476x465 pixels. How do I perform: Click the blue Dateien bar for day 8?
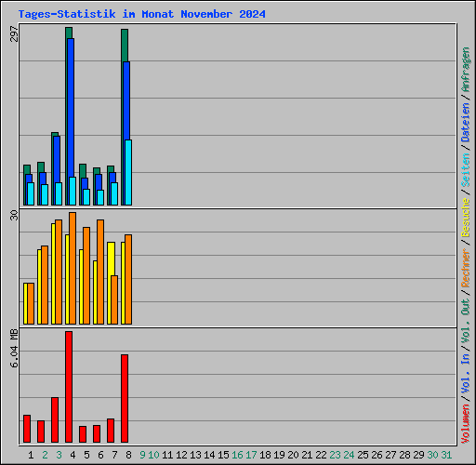pos(126,100)
